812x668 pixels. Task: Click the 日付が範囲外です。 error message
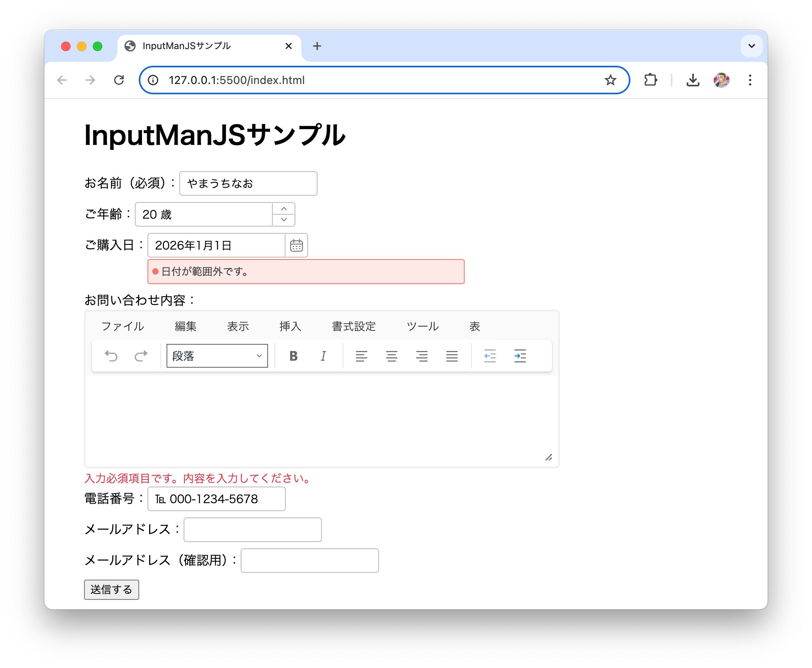pos(306,272)
